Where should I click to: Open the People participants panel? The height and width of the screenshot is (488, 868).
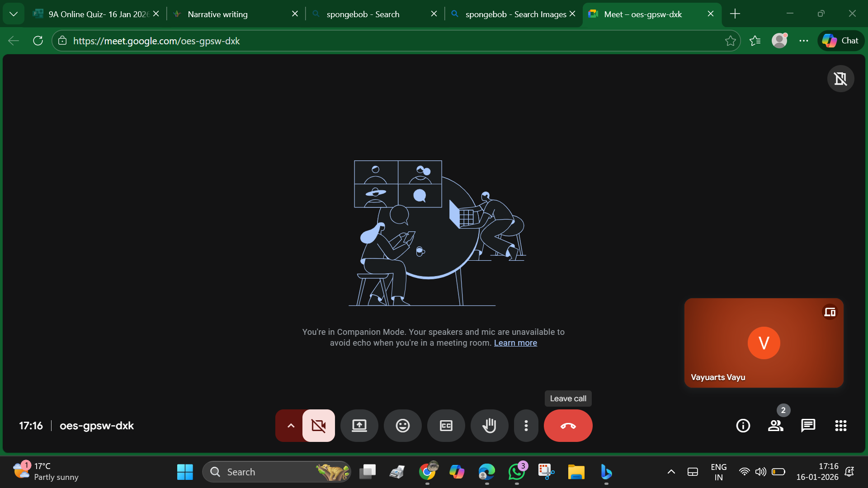(x=775, y=426)
